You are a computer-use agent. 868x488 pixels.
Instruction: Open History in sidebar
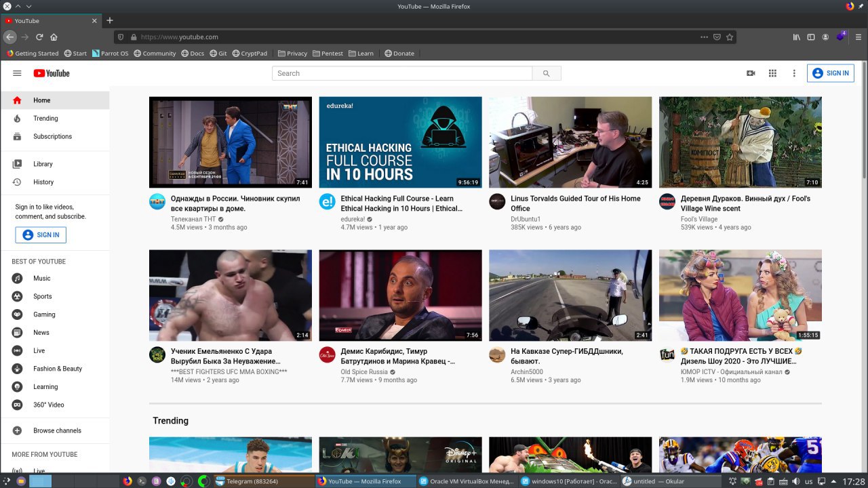tap(55, 182)
